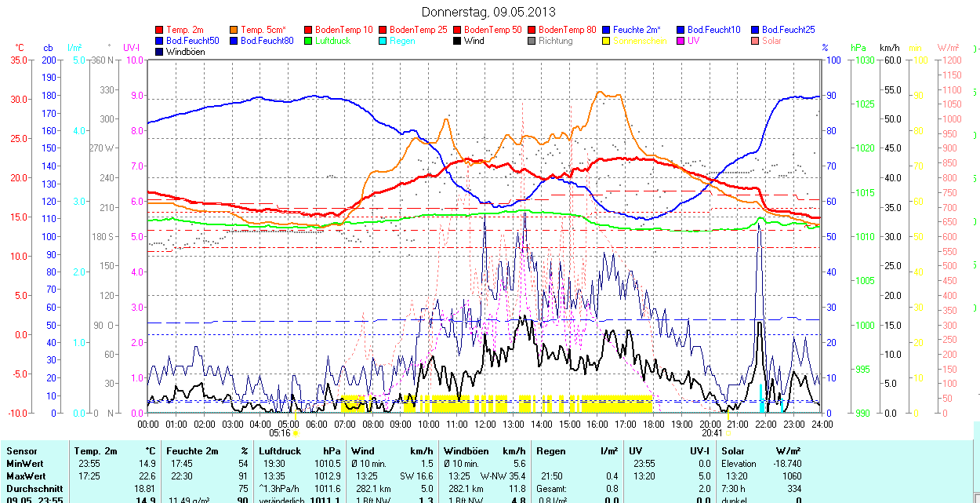Click the red Temp. 2m legend swatch
980x503 pixels.
point(160,30)
